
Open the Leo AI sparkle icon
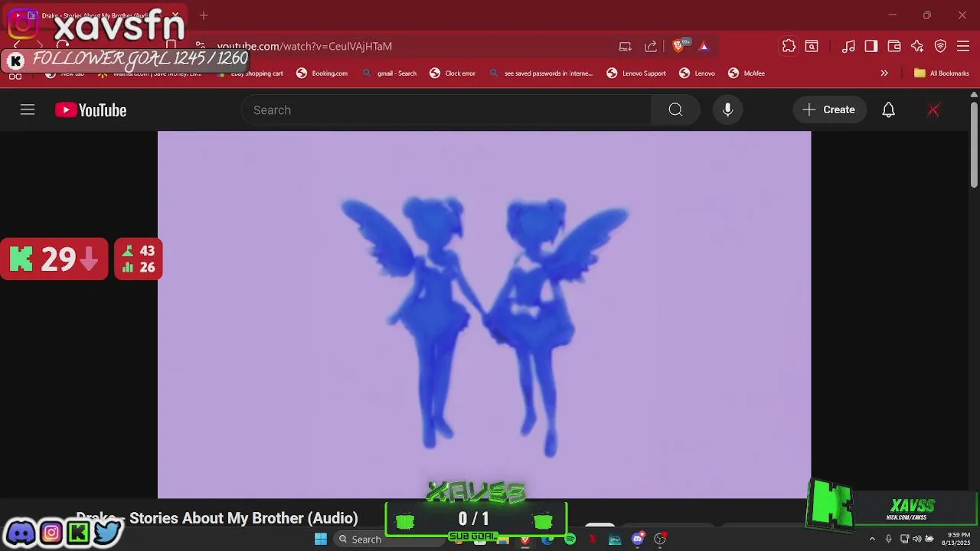917,46
